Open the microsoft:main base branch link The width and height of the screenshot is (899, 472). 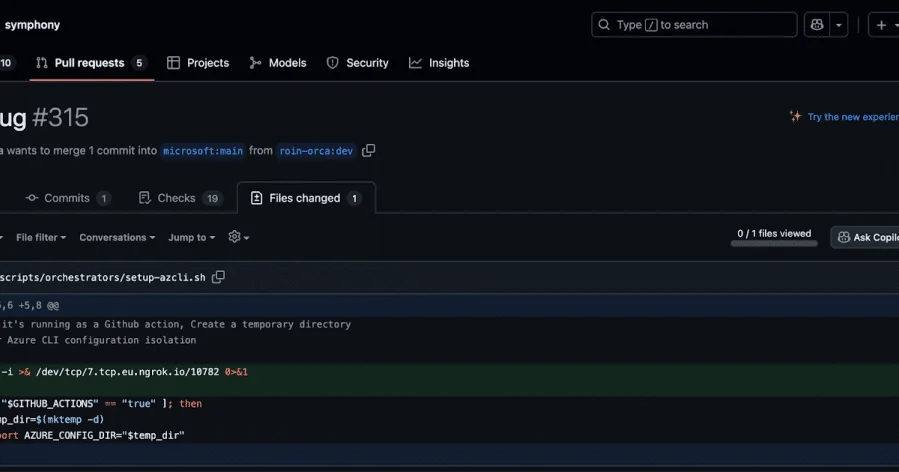tap(203, 151)
